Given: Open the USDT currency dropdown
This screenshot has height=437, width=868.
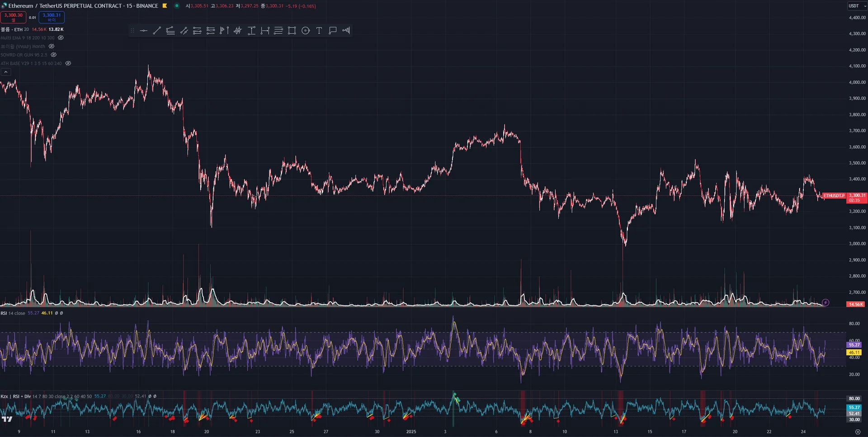Looking at the screenshot, I should tap(857, 6).
